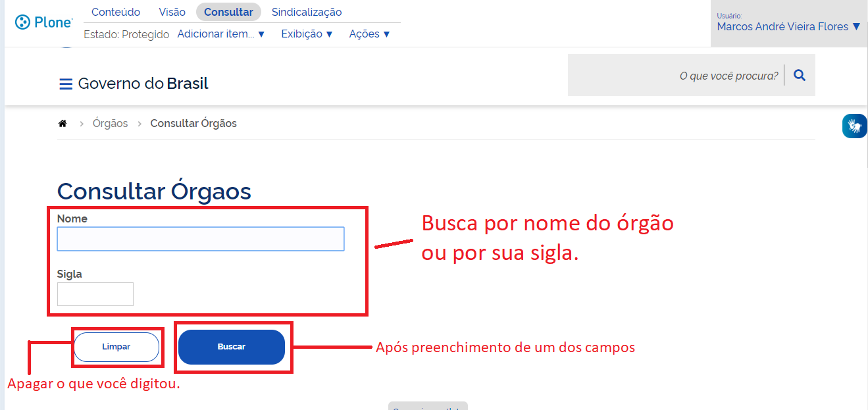Click the Plone logo
The width and height of the screenshot is (868, 410).
click(43, 22)
